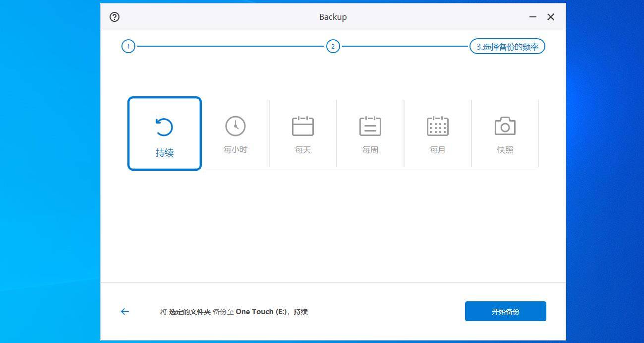Close the Backup window
The image size is (644, 343).
pyautogui.click(x=551, y=17)
